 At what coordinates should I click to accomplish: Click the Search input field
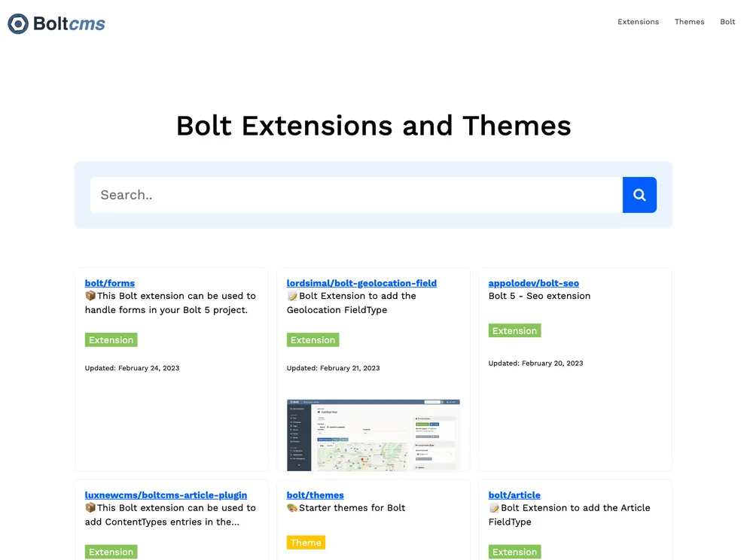(x=355, y=194)
